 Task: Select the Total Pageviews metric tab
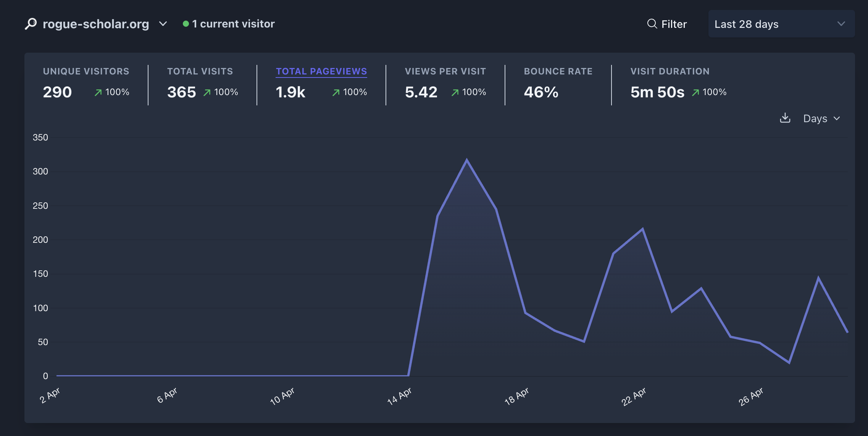321,71
